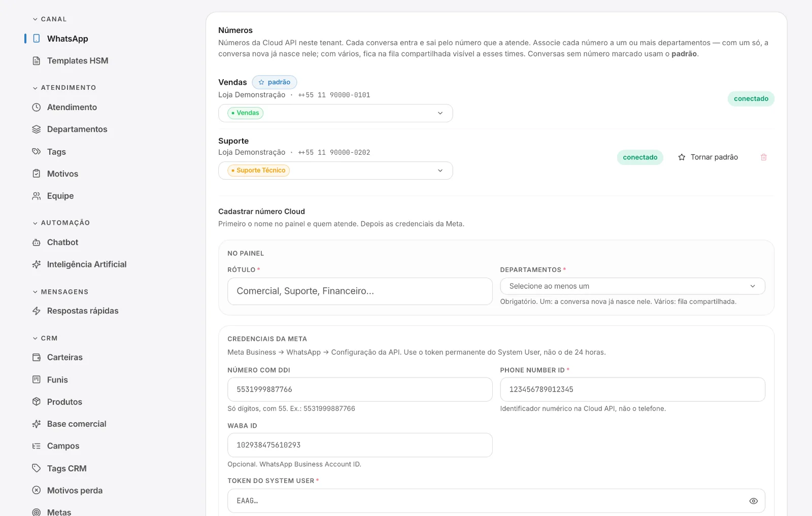The image size is (812, 516).
Task: Open the Suporte number department dropdown
Action: point(335,170)
